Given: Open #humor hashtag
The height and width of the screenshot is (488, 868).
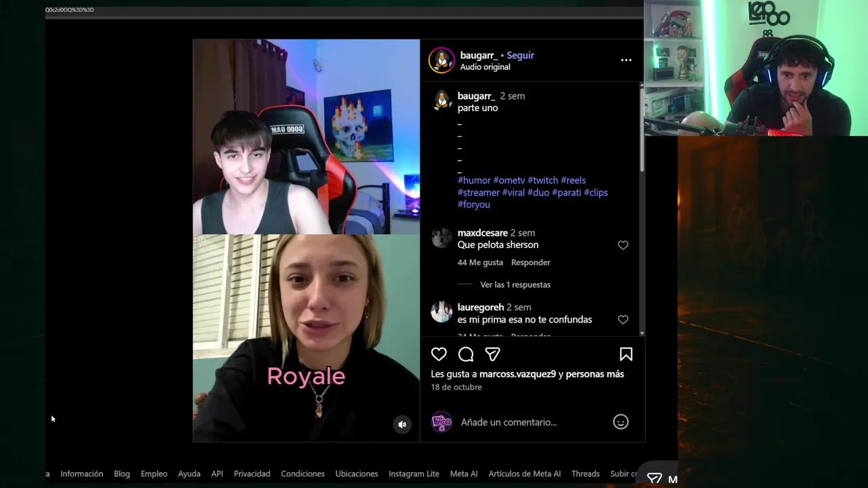Looking at the screenshot, I should (x=474, y=180).
